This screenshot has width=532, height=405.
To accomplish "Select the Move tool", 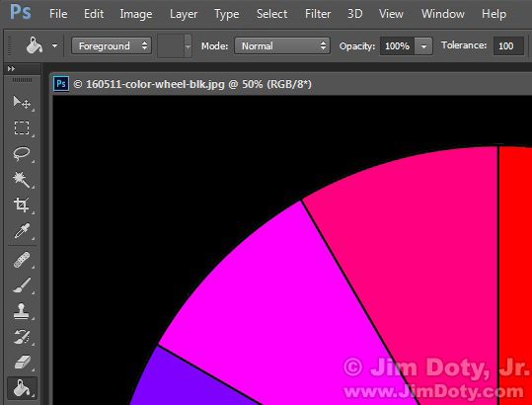I will [22, 102].
